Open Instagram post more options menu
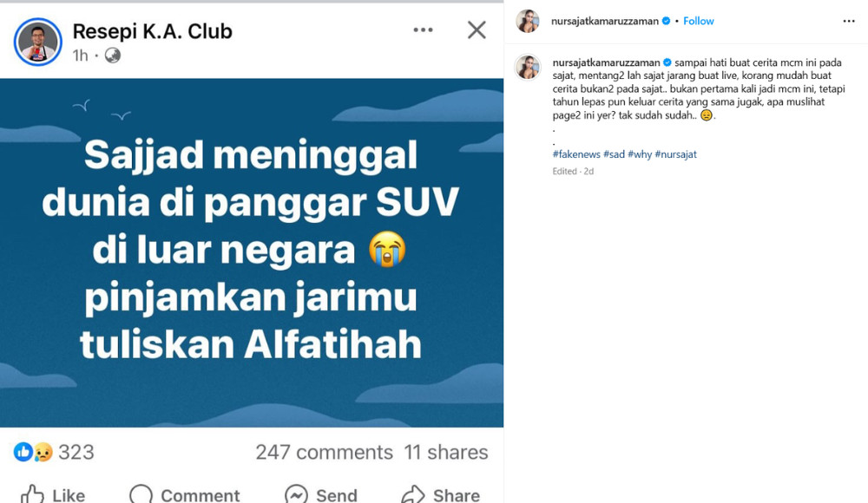The image size is (868, 503). tap(849, 21)
